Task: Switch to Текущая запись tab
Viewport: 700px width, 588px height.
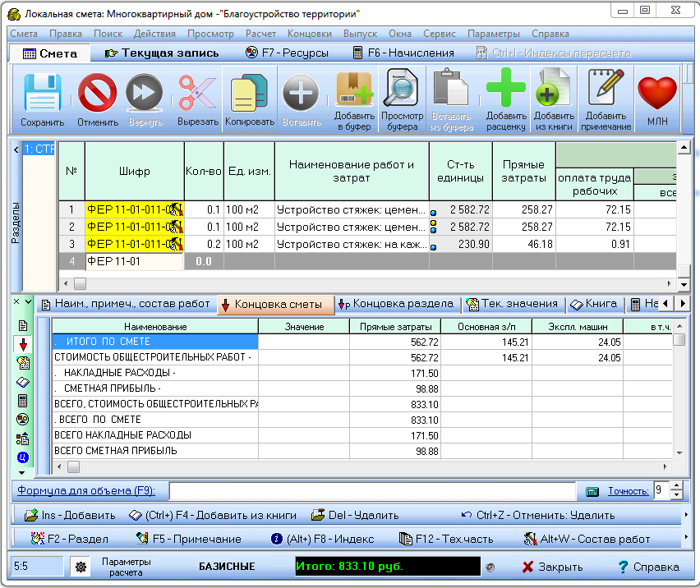Action: click(x=162, y=53)
